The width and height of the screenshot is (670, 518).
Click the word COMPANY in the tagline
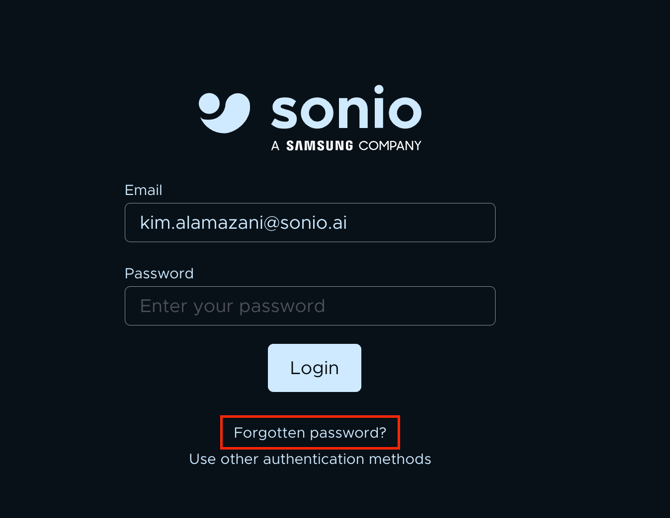pos(390,145)
